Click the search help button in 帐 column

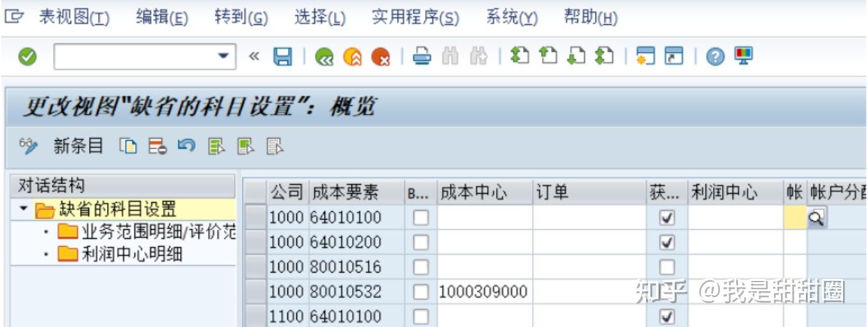(x=817, y=218)
